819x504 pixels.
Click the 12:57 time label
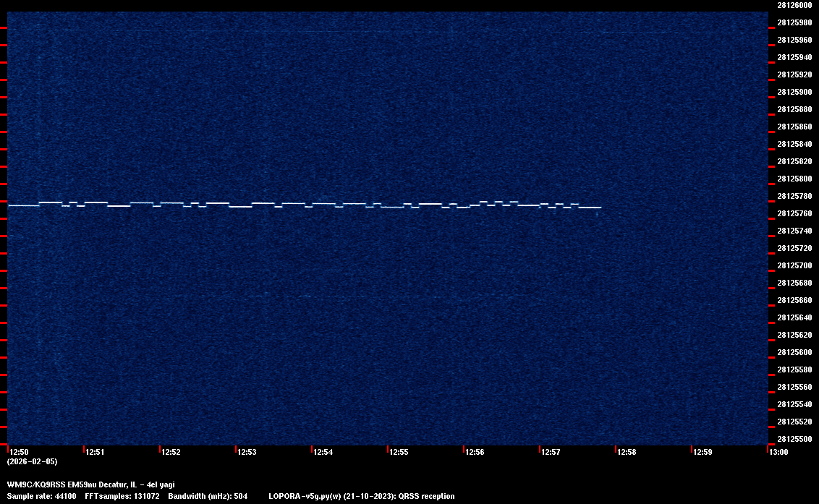551,452
